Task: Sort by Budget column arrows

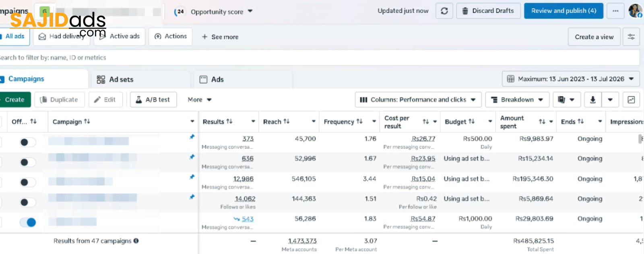Action: [471, 122]
